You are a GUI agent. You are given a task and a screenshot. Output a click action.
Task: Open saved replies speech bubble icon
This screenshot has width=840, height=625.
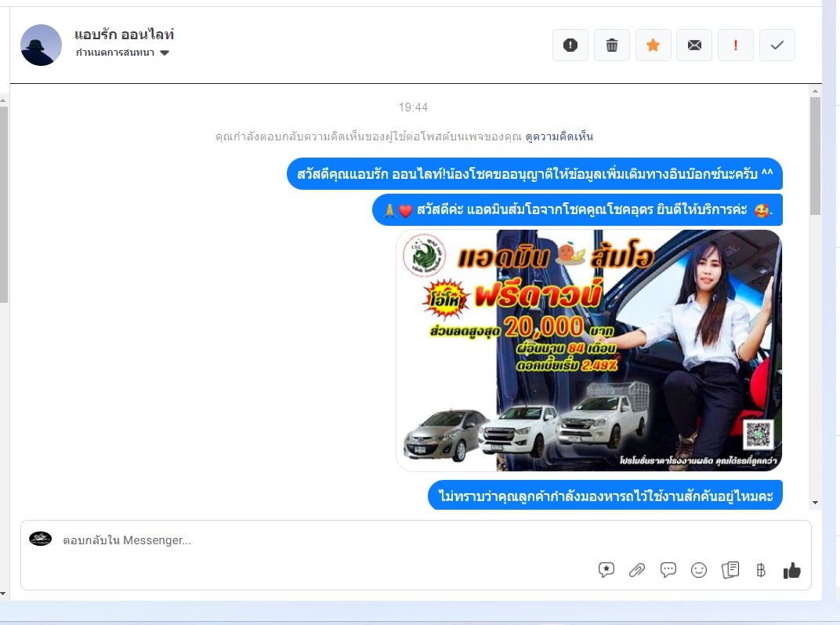click(668, 570)
